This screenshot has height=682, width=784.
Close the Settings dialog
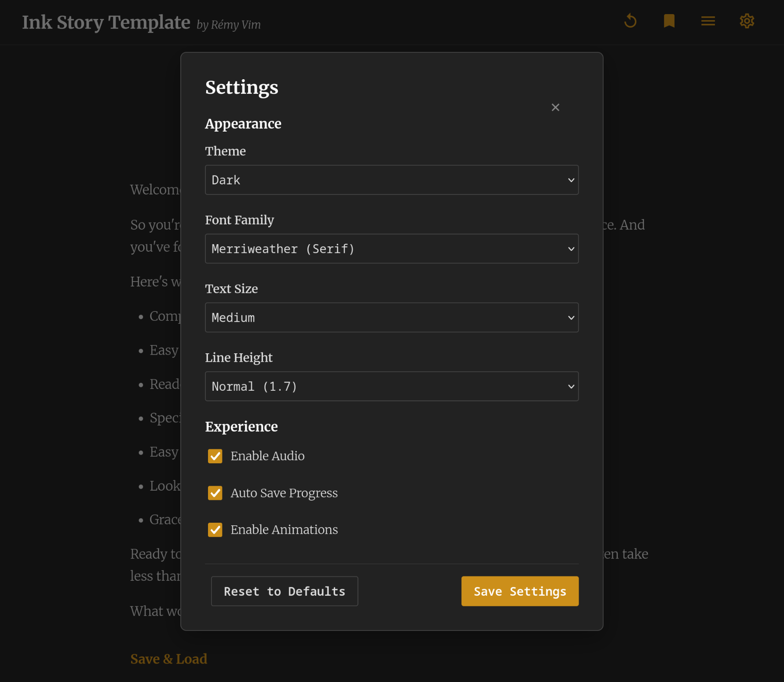(555, 107)
